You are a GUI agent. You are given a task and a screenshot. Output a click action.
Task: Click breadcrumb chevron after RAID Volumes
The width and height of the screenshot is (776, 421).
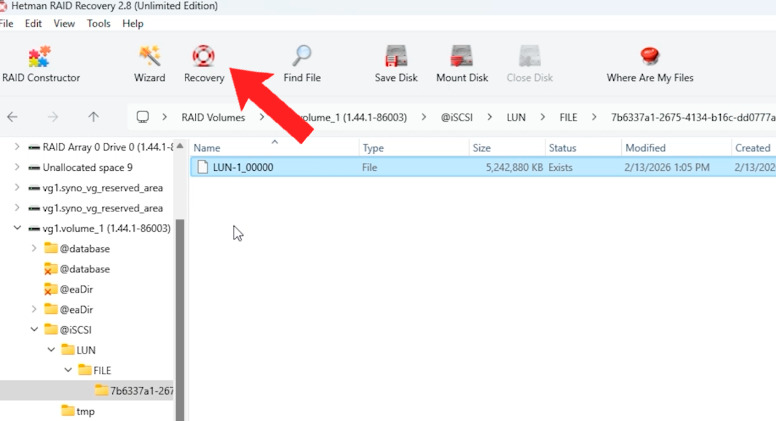click(x=262, y=117)
